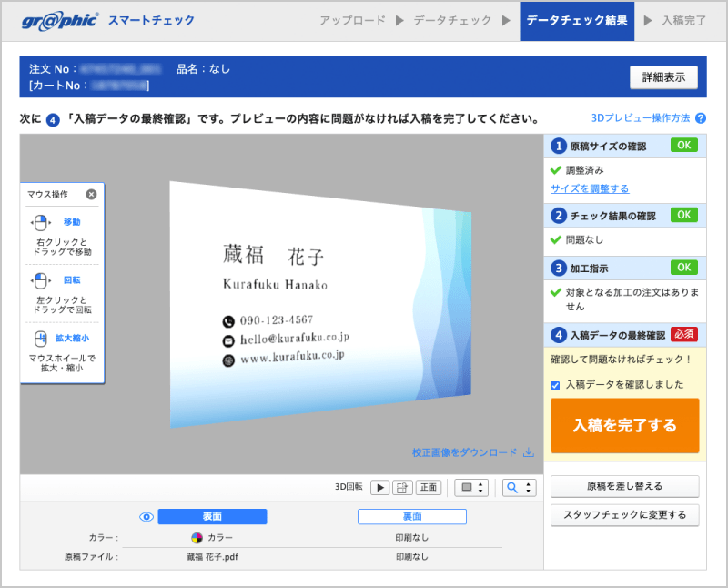Screen dimensions: 728x588
Task: Toggle the eye visibility icon beside 表面
Action: (x=147, y=516)
